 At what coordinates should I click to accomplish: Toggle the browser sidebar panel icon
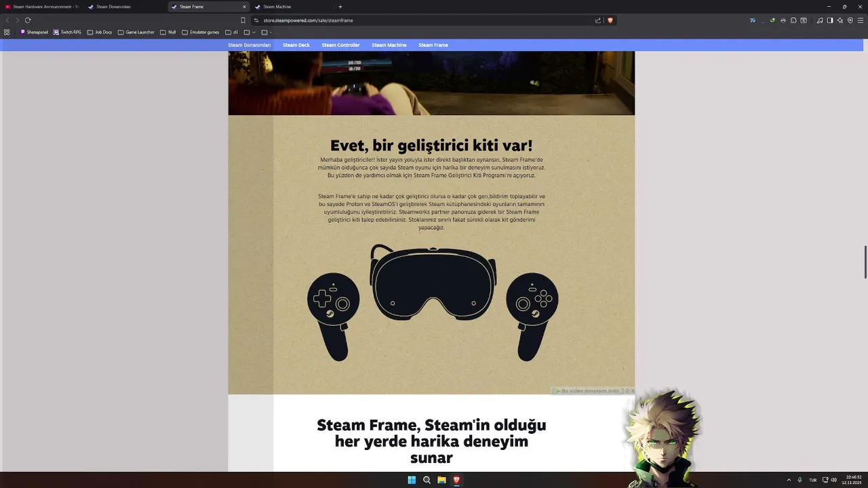pos(829,20)
